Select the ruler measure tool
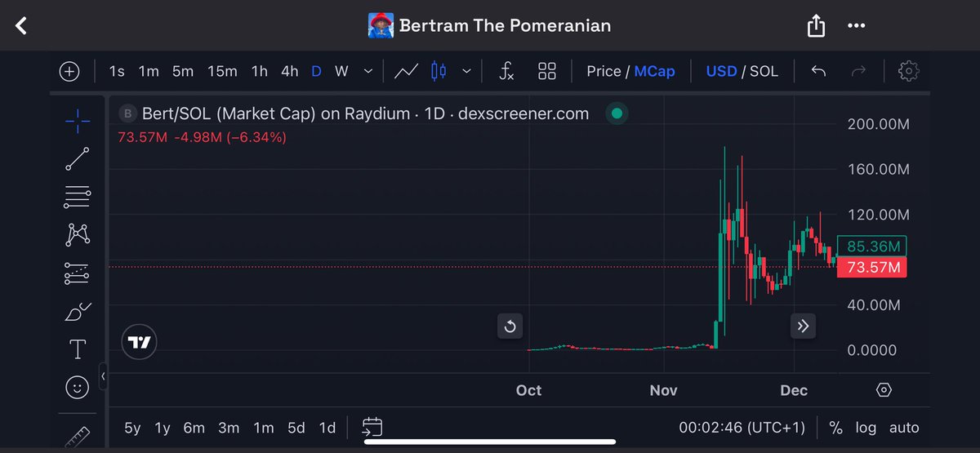Viewport: 980px width, 453px height. [78, 435]
